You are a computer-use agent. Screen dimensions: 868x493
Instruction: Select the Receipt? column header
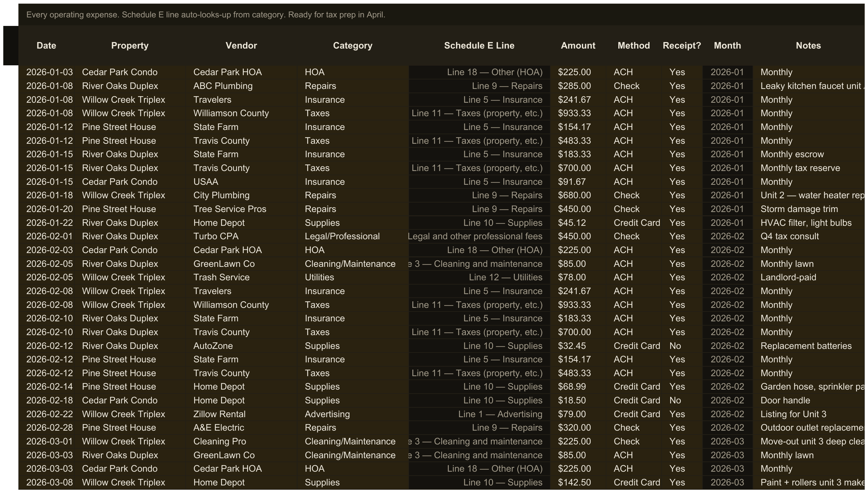coord(682,45)
